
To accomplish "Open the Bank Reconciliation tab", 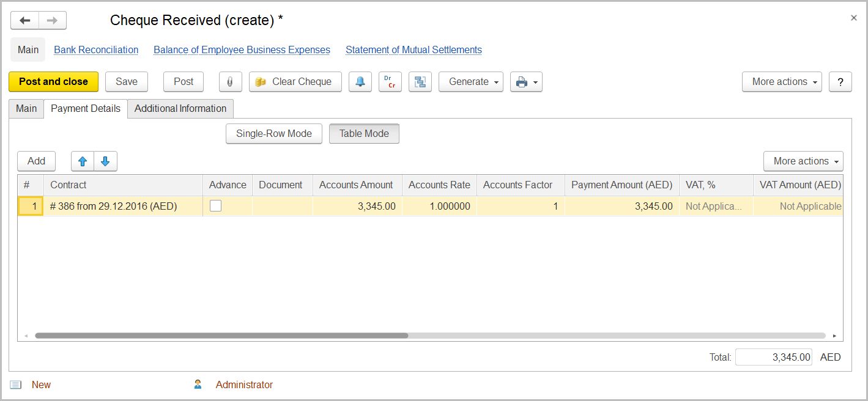I will 95,50.
